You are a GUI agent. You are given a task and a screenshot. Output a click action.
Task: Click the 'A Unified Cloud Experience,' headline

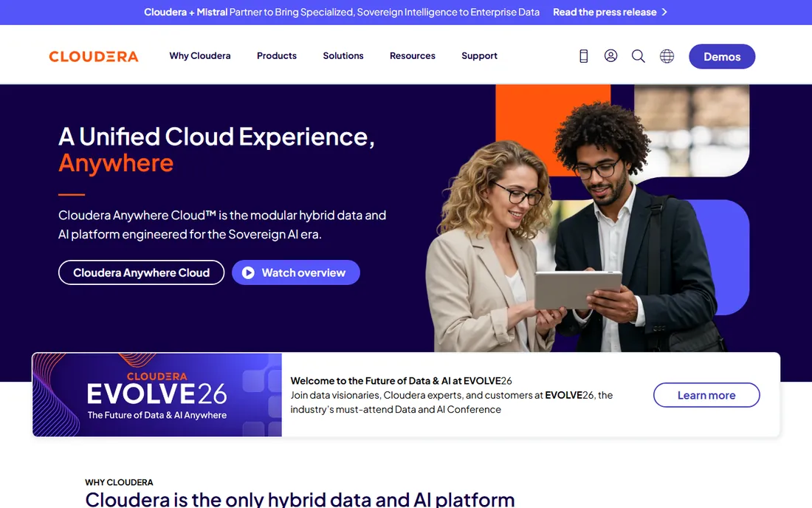coord(216,137)
